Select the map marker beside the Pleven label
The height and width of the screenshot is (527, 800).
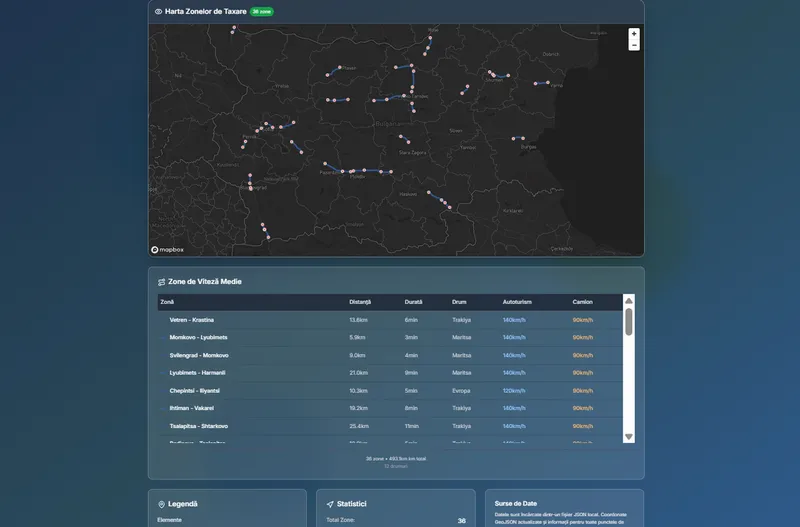(x=340, y=67)
